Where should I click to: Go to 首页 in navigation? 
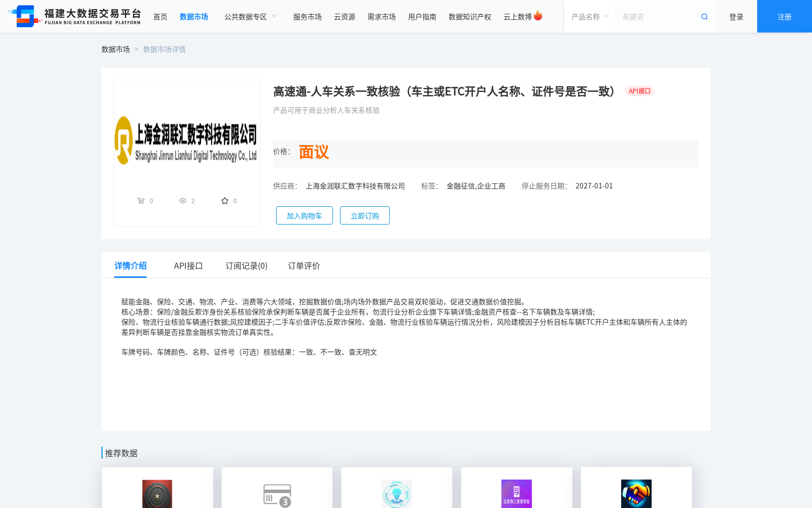click(160, 17)
